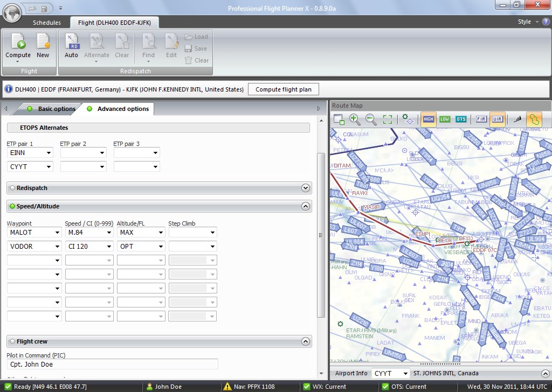Toggle LOW airways on the map

445,119
